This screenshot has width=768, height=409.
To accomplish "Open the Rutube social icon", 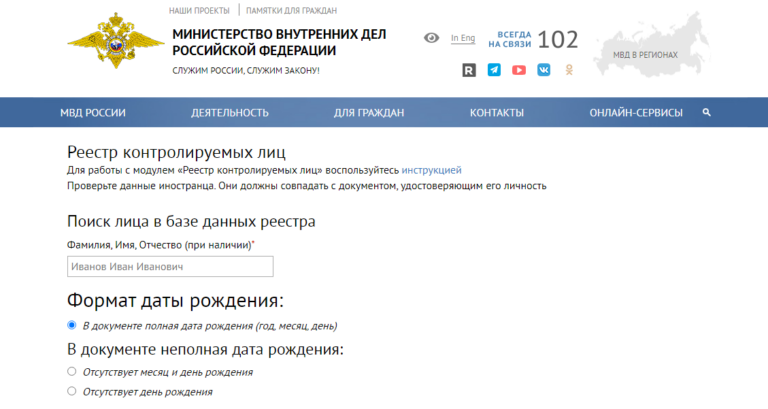I will [469, 70].
